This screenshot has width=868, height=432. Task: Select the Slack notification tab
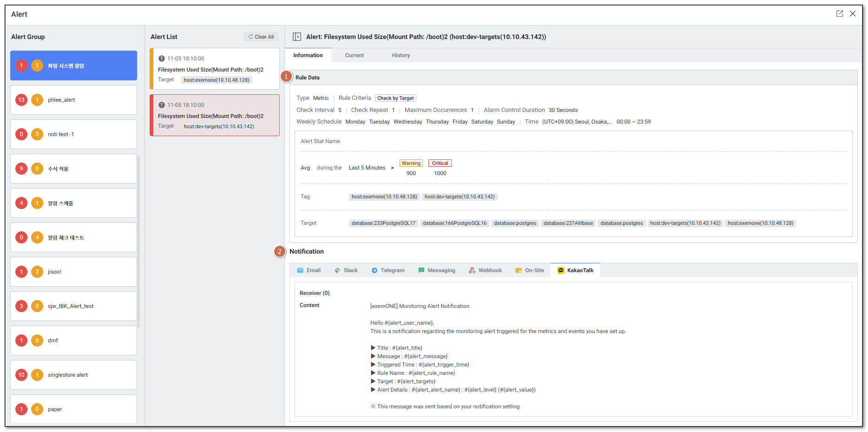pyautogui.click(x=346, y=270)
